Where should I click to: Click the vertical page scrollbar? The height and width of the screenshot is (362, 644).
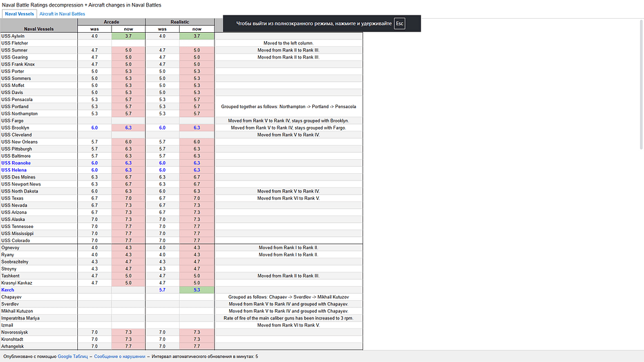pyautogui.click(x=641, y=84)
